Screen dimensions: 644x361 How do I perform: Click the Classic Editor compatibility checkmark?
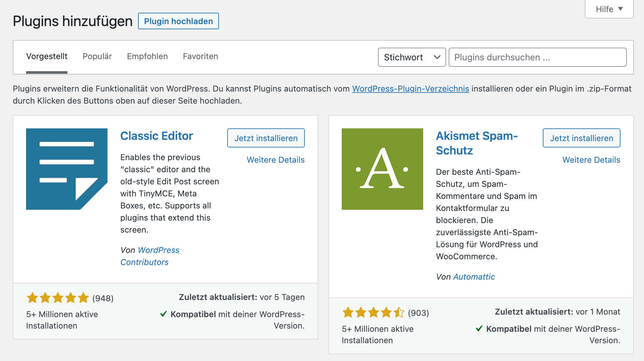pyautogui.click(x=164, y=314)
